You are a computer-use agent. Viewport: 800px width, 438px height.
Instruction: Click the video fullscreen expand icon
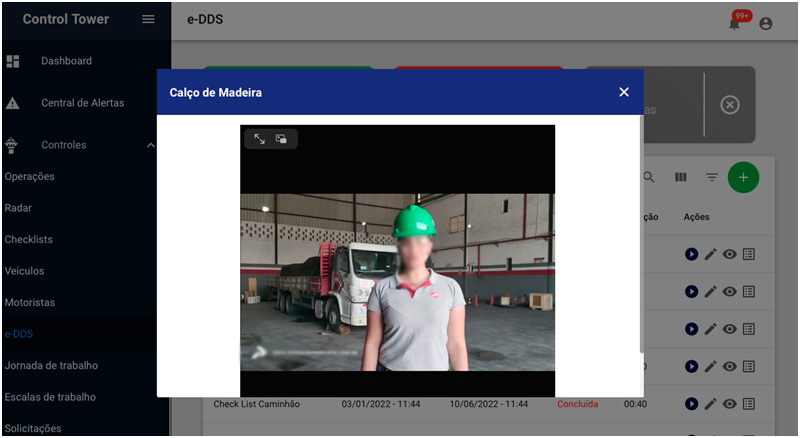[x=259, y=139]
